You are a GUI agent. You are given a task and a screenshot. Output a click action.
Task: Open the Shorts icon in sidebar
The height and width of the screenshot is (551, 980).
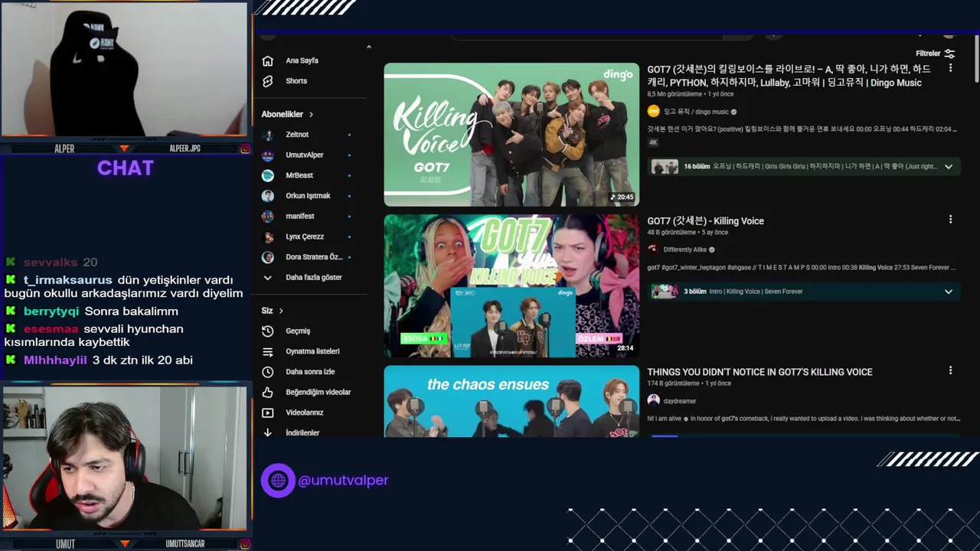(x=267, y=81)
